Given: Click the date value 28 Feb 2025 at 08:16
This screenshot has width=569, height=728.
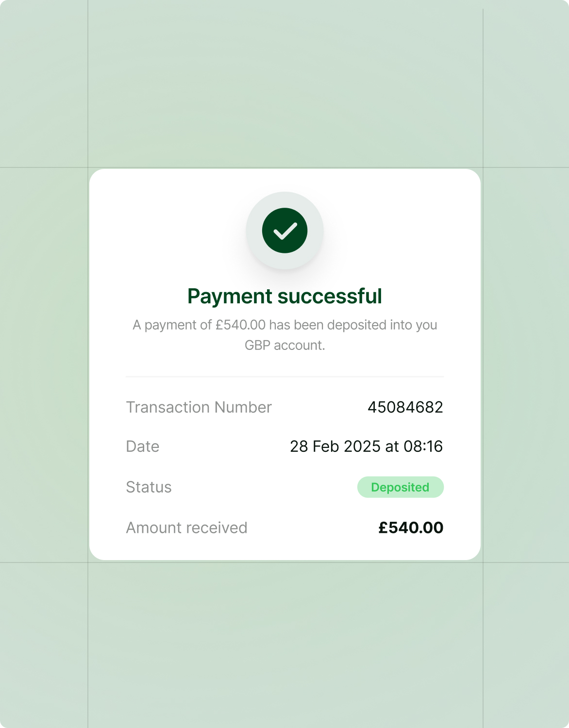Looking at the screenshot, I should coord(367,447).
